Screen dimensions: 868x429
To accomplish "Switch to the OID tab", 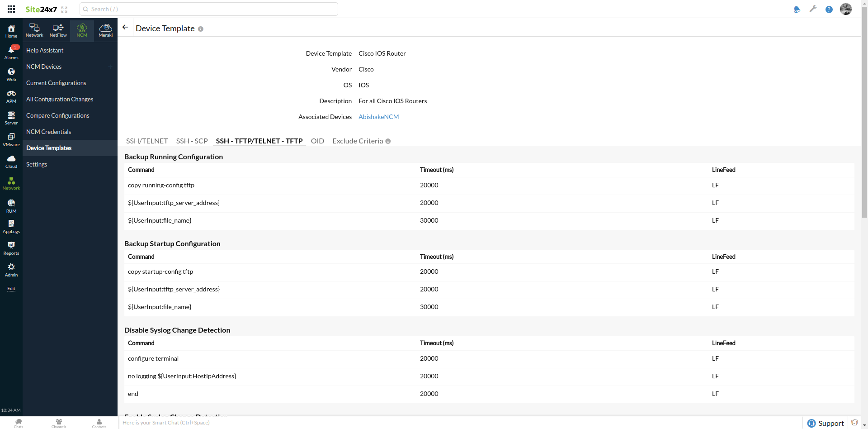I will pos(317,141).
